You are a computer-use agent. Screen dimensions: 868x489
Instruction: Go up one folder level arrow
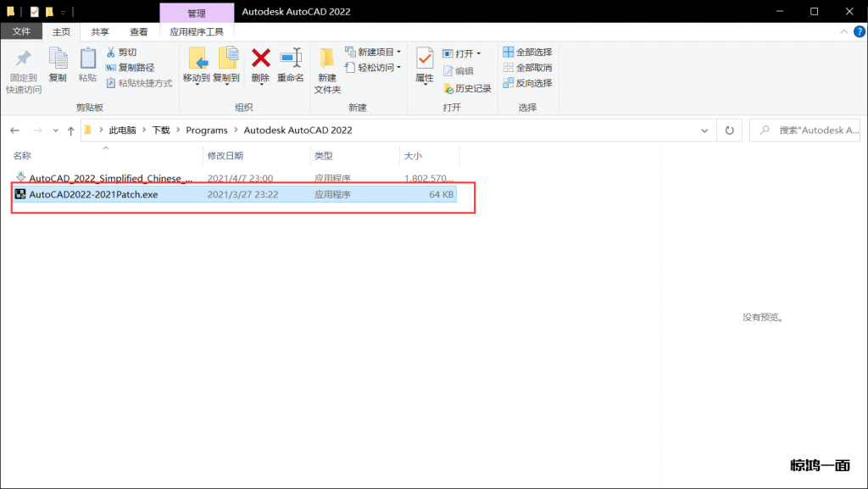tap(70, 131)
